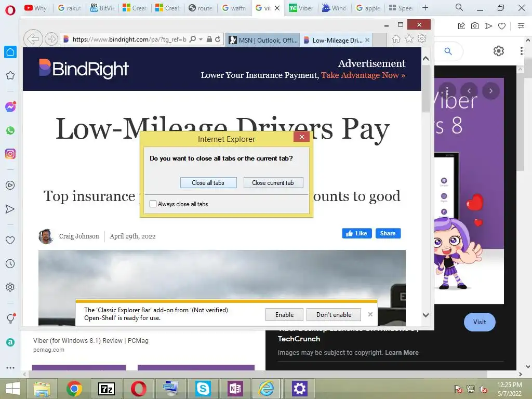Click IE page scroll-down arrow
Viewport: 532px width, 399px height.
coord(426,315)
